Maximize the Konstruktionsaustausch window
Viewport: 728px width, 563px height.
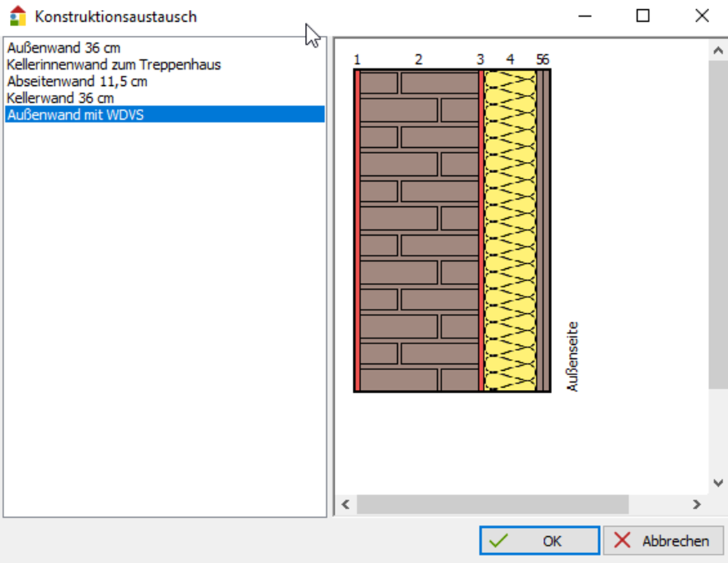point(642,15)
